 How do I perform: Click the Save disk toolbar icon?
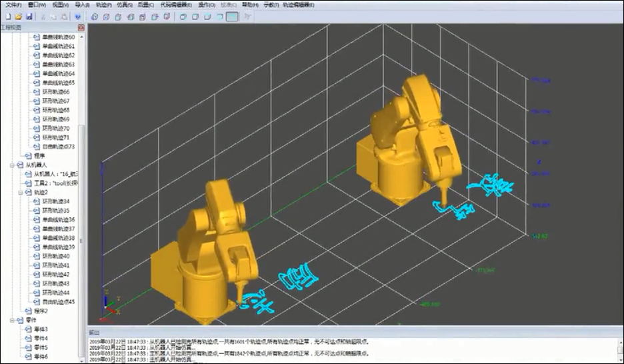pyautogui.click(x=29, y=16)
